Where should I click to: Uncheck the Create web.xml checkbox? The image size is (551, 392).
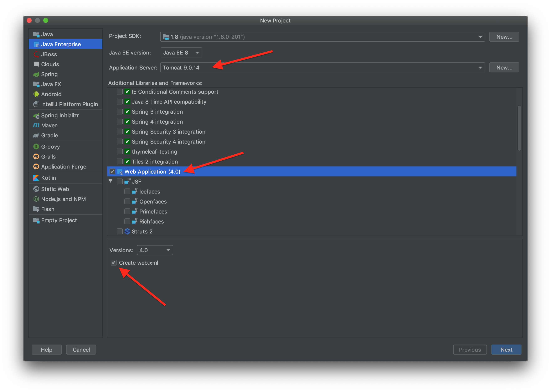pos(114,263)
